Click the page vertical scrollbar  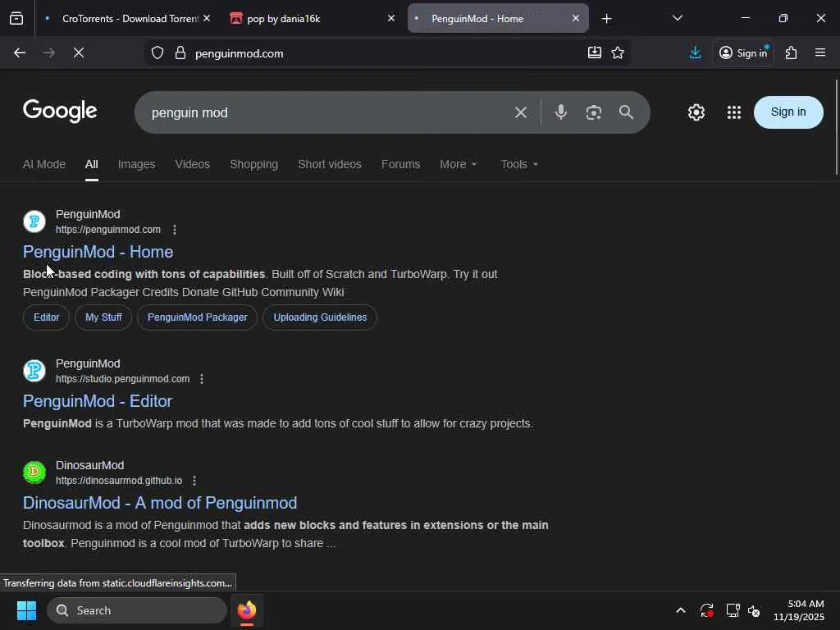tap(836, 127)
